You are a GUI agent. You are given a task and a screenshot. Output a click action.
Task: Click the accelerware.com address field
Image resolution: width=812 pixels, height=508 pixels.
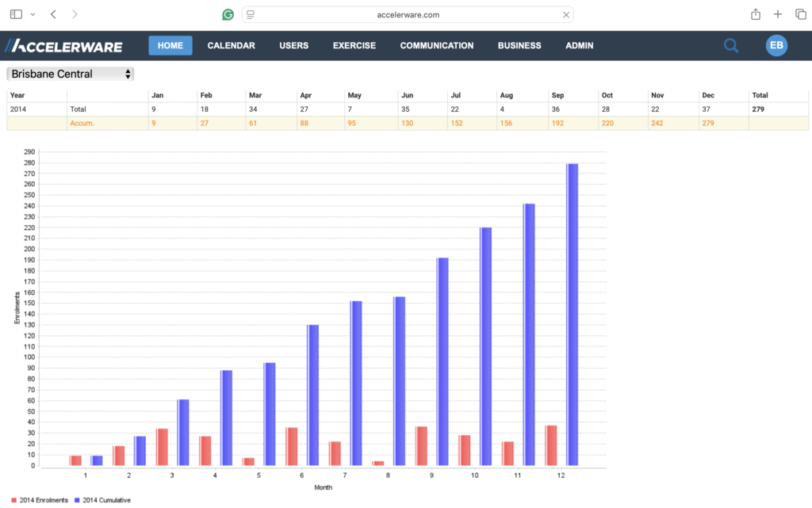tap(409, 14)
